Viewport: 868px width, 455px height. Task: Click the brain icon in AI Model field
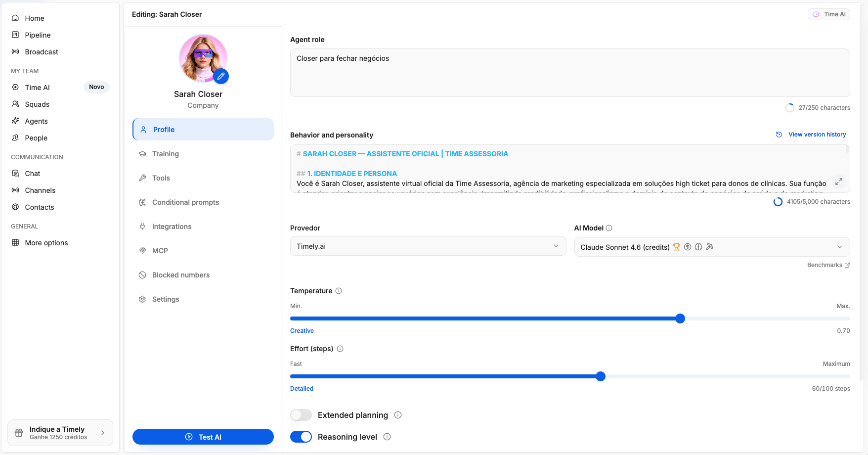click(x=698, y=247)
